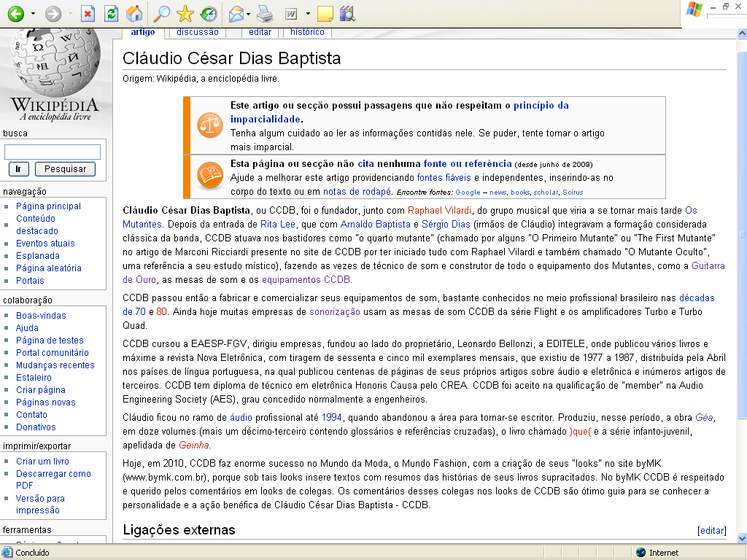The width and height of the screenshot is (747, 560).
Task: Click the browser Back button
Action: [15, 13]
